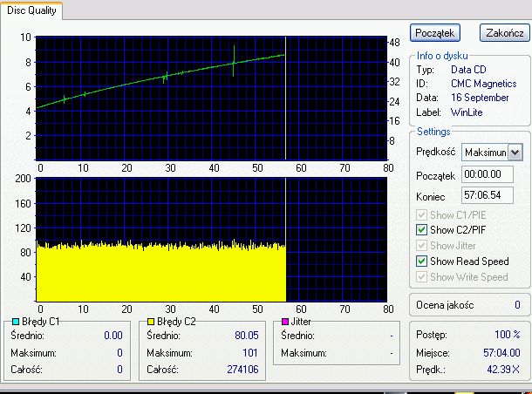Click the cyan Błędy C1 color swatch
532x394 pixels.
(16, 322)
